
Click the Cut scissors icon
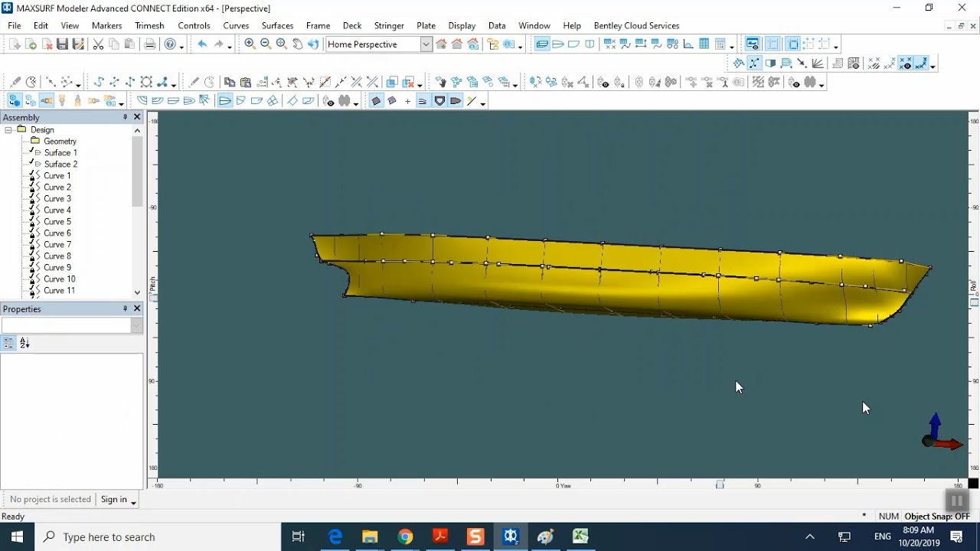98,44
